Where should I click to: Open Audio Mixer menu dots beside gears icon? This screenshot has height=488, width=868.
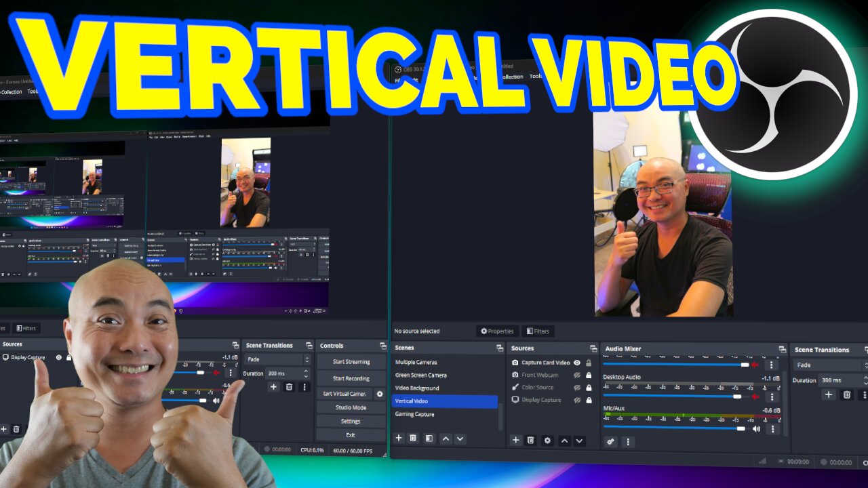(628, 442)
